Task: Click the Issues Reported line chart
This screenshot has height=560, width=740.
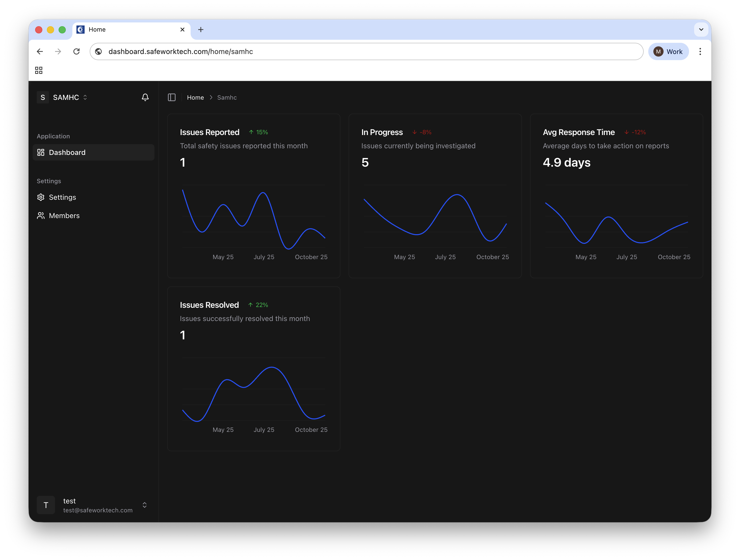Action: pos(254,217)
